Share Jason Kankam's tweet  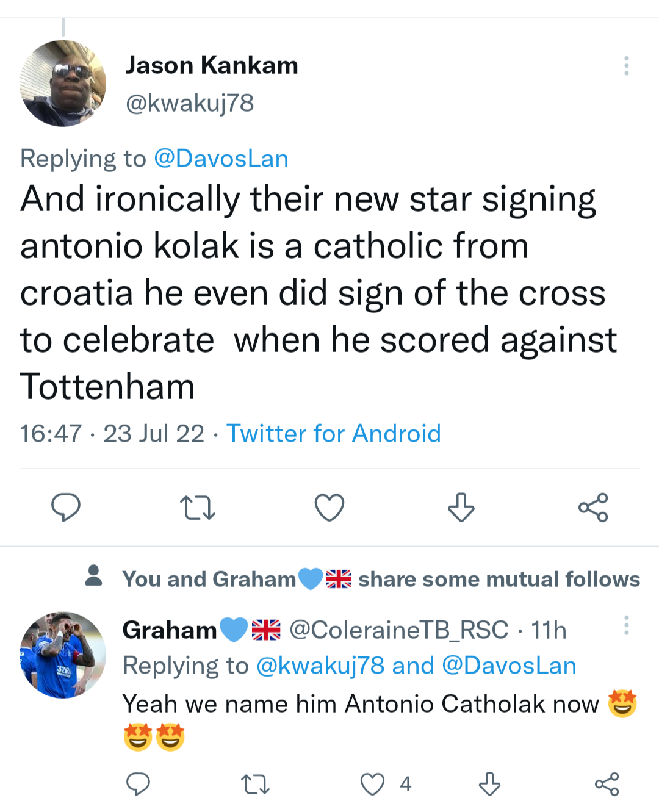593,507
